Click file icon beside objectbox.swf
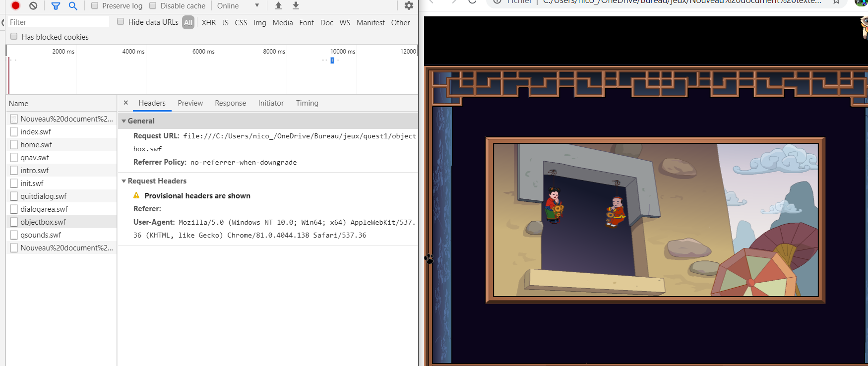 pyautogui.click(x=14, y=222)
